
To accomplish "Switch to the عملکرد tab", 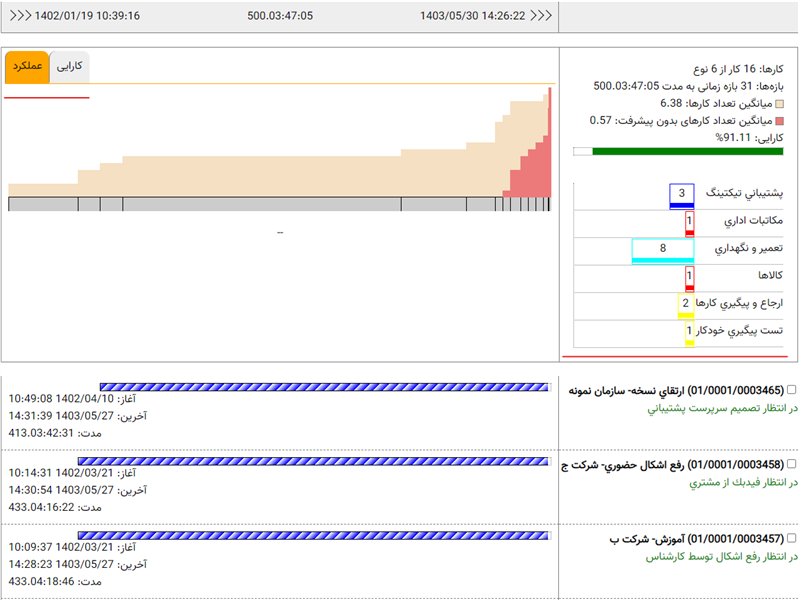I will tap(26, 67).
